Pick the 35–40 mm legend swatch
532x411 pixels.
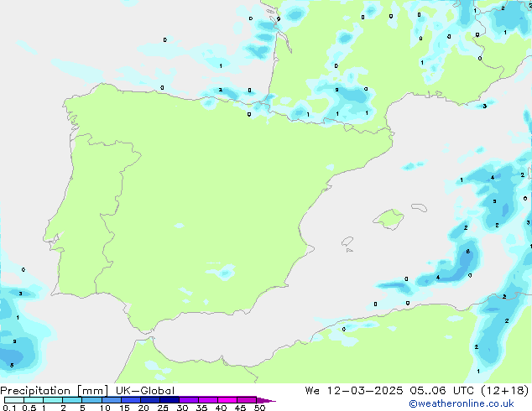pyautogui.click(x=207, y=400)
